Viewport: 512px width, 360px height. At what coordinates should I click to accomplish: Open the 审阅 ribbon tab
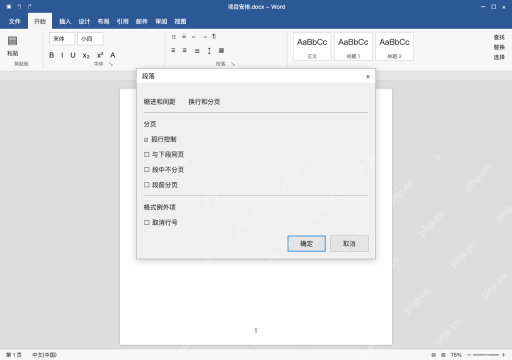(x=161, y=21)
